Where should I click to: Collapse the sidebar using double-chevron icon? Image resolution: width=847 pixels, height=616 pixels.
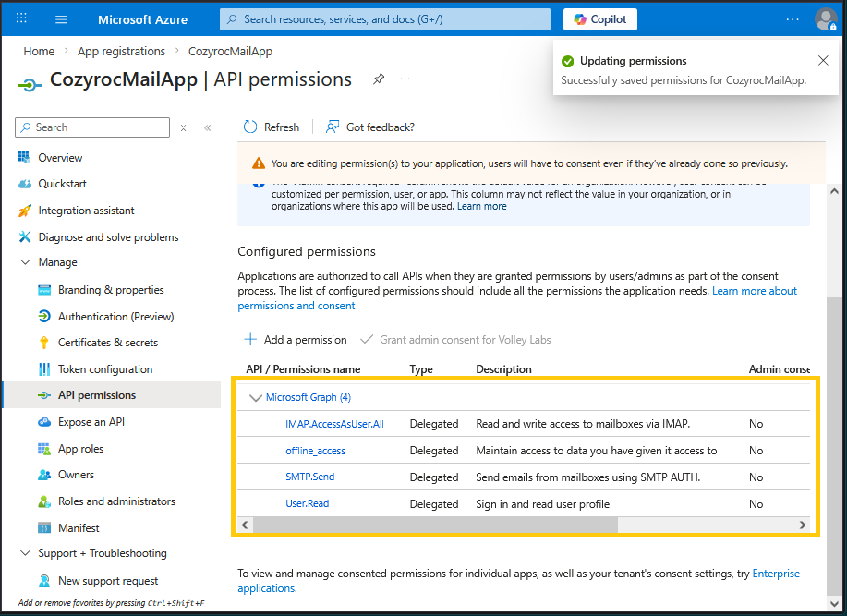(x=208, y=127)
